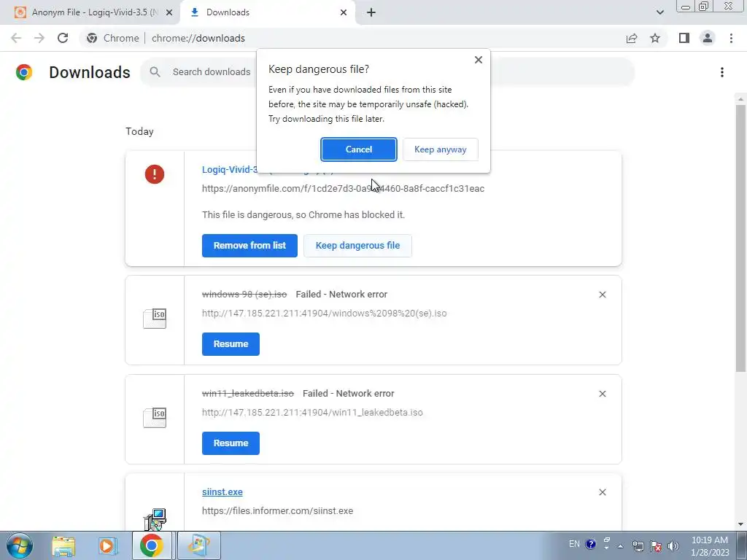Remove siinst.exe entry with X

[x=602, y=492]
